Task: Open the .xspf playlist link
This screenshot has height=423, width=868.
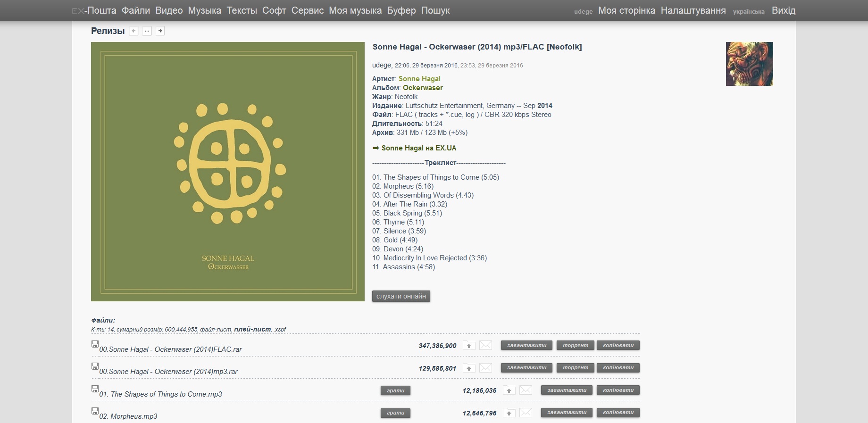Action: tap(280, 330)
